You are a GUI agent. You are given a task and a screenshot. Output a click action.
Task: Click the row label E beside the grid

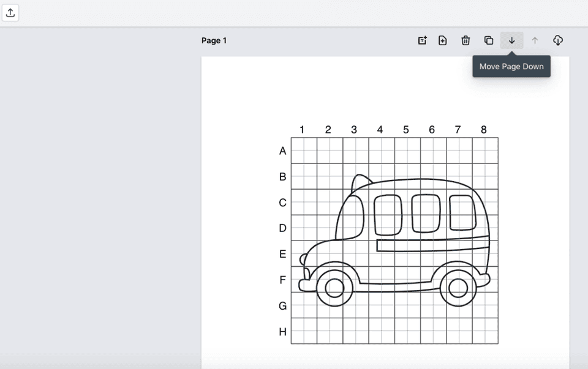coord(282,255)
